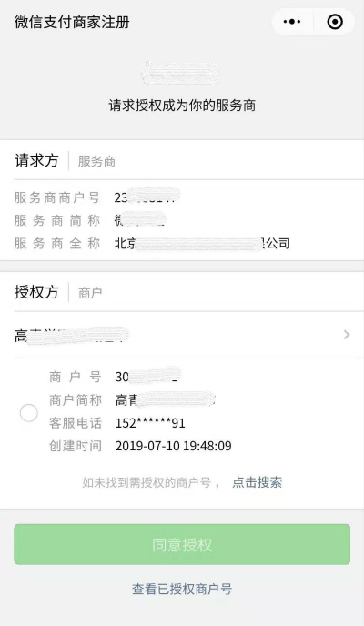Click the 授权方 section header
This screenshot has width=364, height=626.
[x=36, y=292]
